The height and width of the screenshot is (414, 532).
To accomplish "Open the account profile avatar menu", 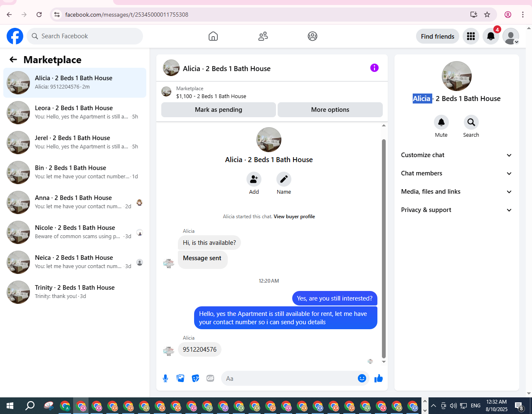I will coord(511,36).
